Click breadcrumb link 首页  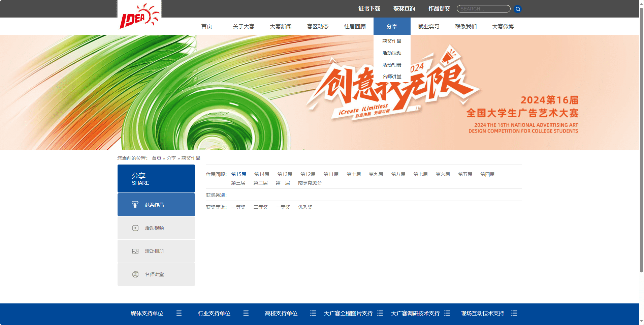click(x=157, y=158)
